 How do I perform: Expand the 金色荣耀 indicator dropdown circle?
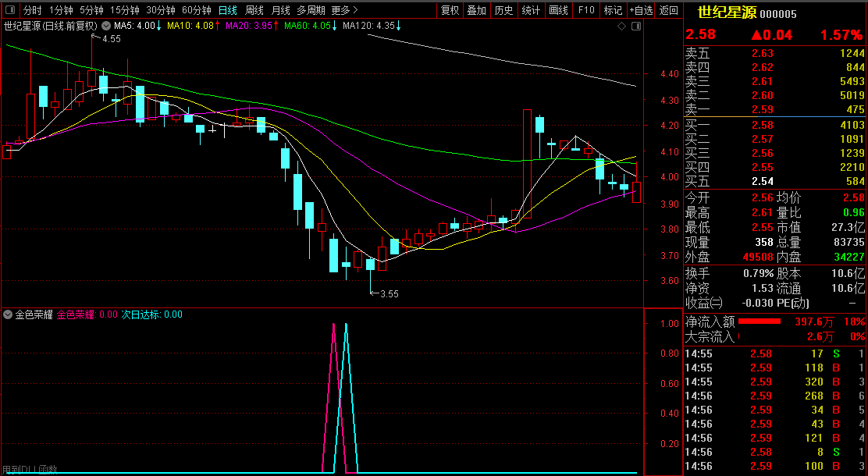[8, 314]
